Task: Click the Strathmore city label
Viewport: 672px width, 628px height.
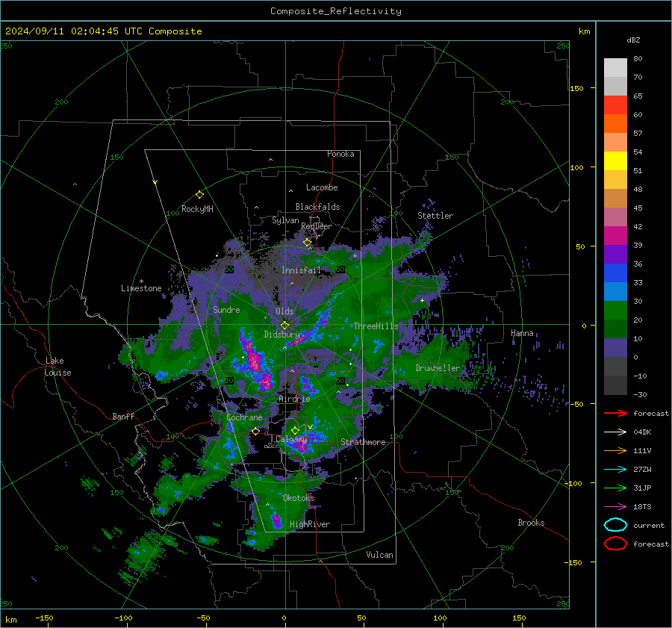Action: (363, 442)
